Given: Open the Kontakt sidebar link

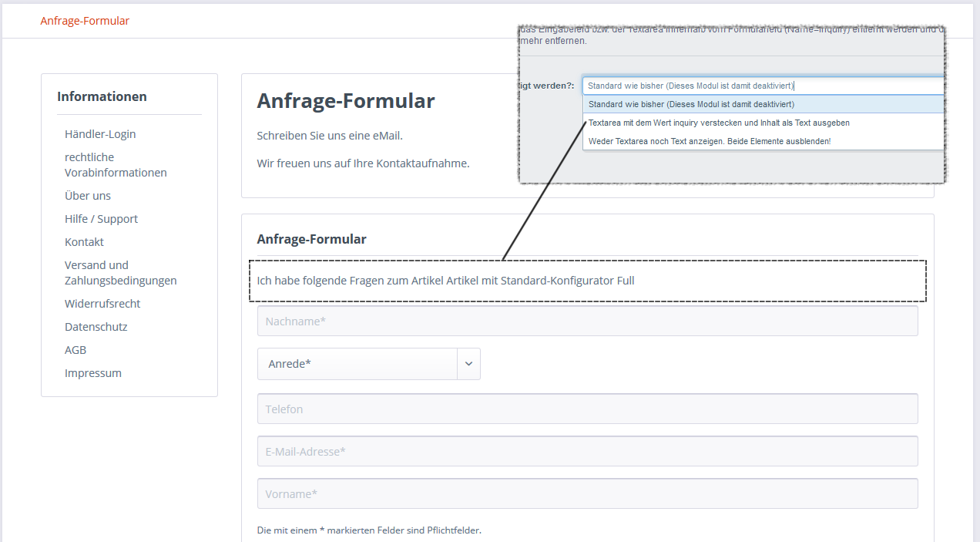Looking at the screenshot, I should point(84,242).
